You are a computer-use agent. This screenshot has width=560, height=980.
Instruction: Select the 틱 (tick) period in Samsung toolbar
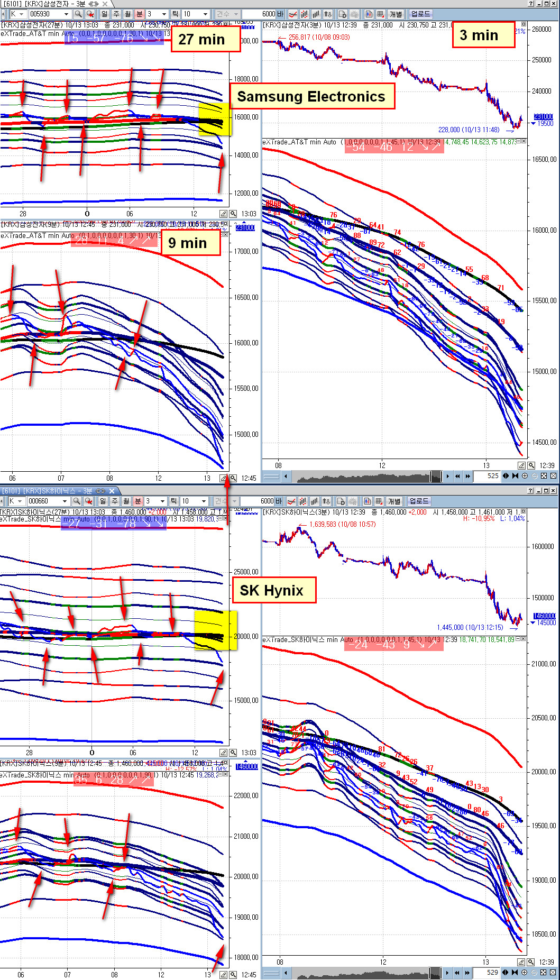[175, 14]
